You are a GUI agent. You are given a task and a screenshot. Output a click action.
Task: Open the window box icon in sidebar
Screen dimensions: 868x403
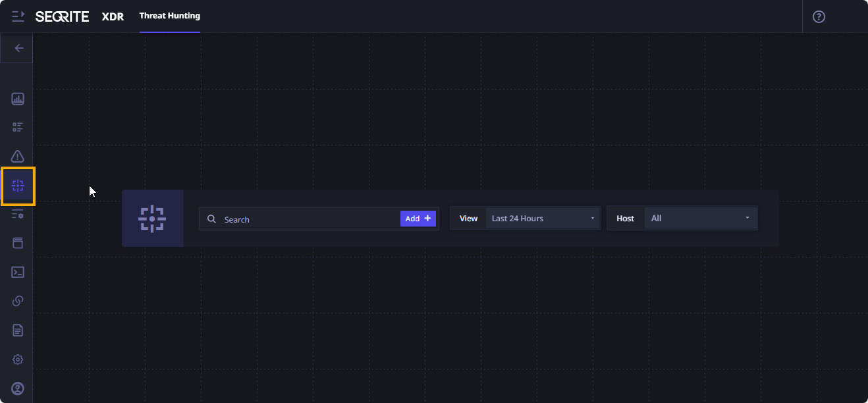coord(18,243)
